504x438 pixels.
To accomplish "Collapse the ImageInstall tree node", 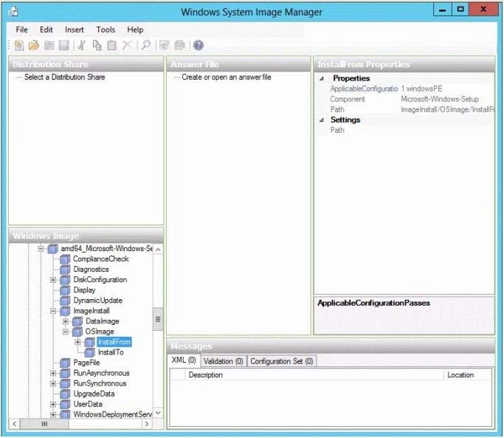I will pos(53,311).
